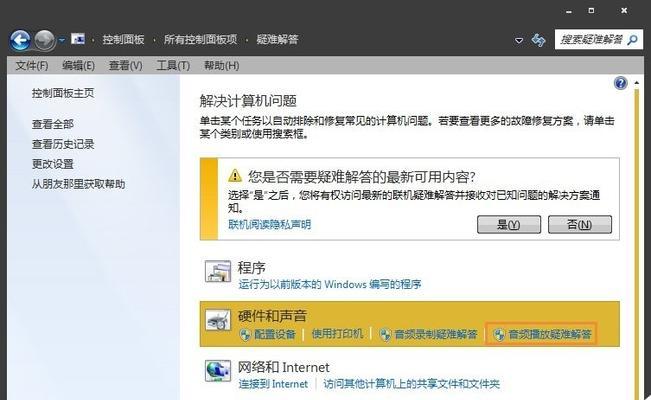Open 音频播放疑难解答 link
Viewport: 651px width, 400px height.
tap(550, 334)
